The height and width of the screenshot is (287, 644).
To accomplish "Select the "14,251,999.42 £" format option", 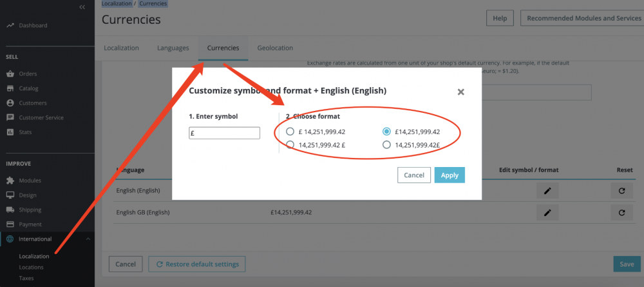I will (x=290, y=145).
